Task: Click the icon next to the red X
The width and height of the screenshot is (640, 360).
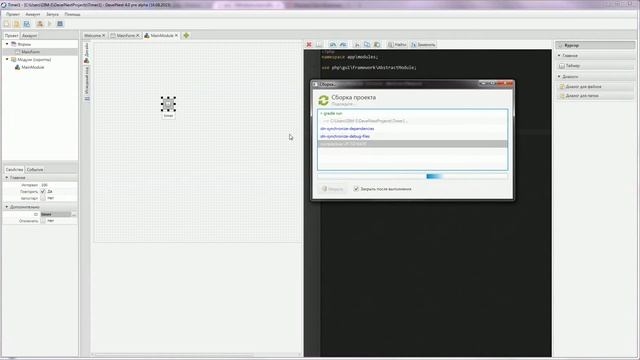Action: pos(319,44)
